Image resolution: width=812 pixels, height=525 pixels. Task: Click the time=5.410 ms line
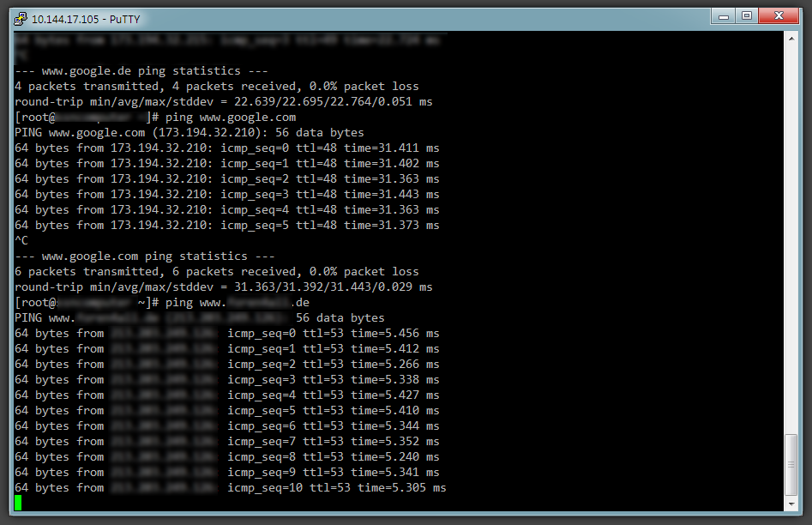tap(227, 411)
